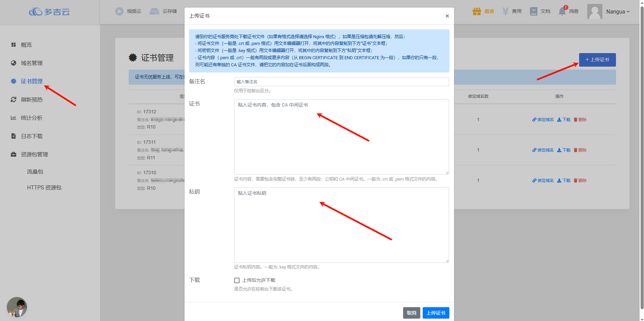Click the video cloud play icon
Image resolution: width=644 pixels, height=321 pixels.
pyautogui.click(x=119, y=12)
